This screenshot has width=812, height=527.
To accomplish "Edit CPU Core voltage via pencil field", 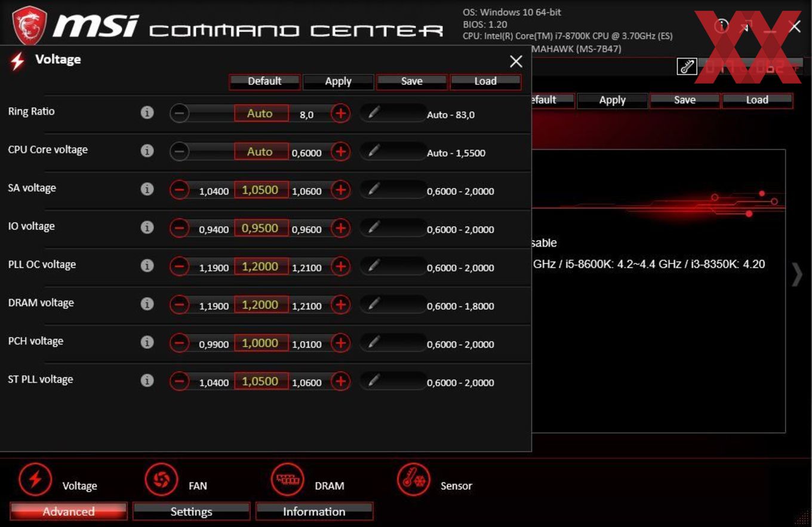I will [x=392, y=151].
